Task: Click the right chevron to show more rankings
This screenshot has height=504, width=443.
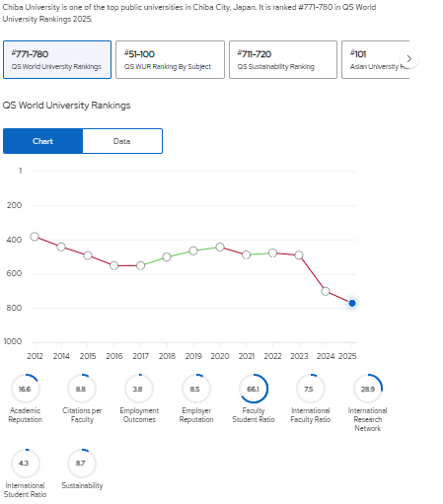Action: tap(409, 59)
